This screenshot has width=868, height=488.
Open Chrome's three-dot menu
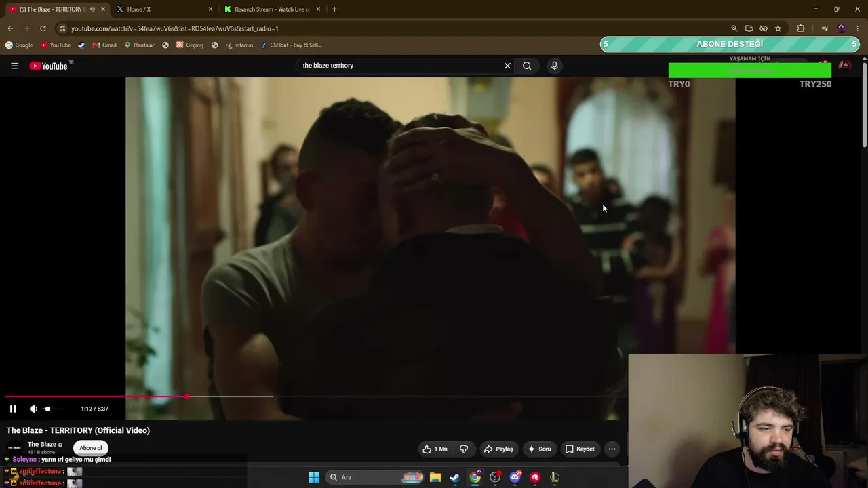[858, 28]
